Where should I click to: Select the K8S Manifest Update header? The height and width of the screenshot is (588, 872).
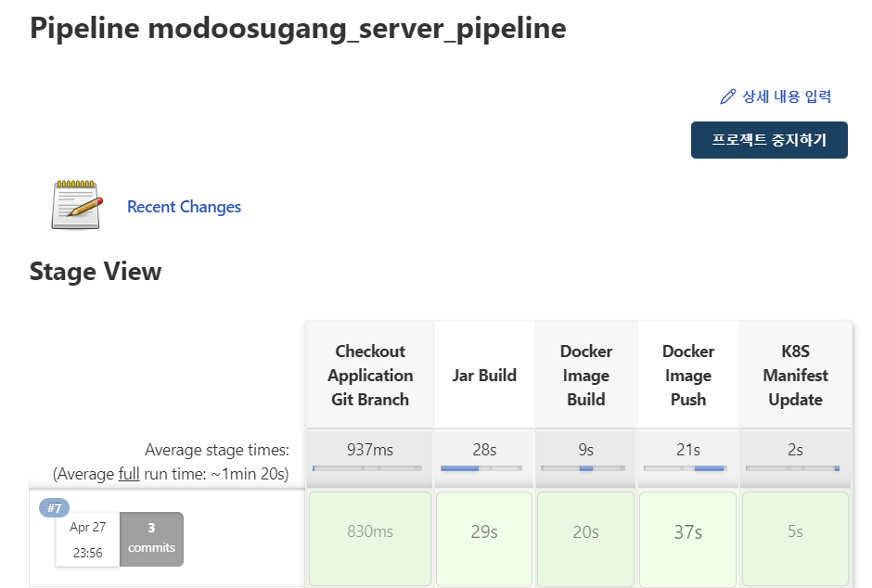[795, 375]
